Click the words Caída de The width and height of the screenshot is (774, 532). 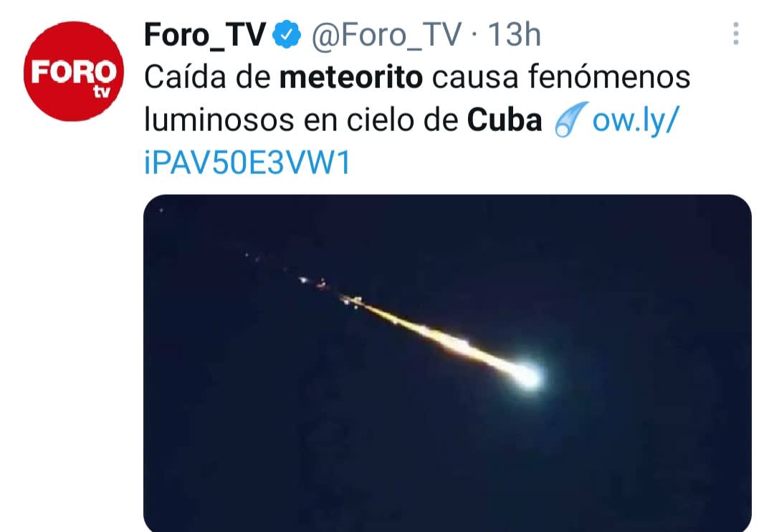[207, 77]
